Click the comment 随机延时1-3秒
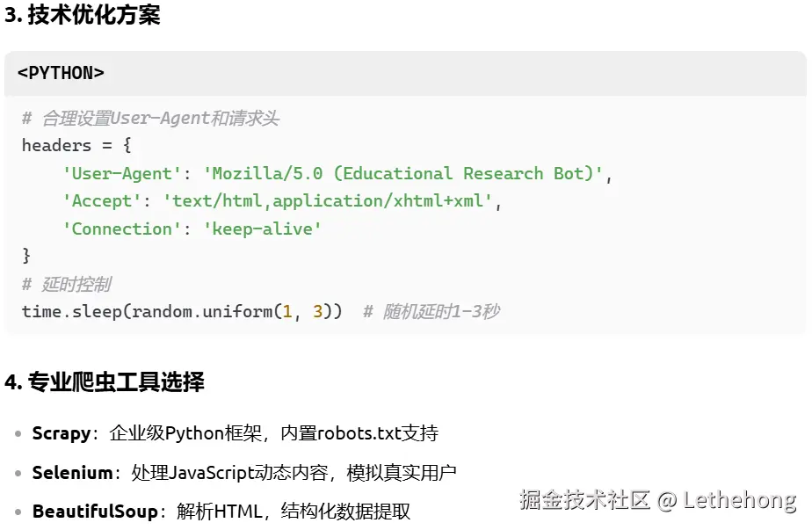The width and height of the screenshot is (812, 530). pyautogui.click(x=431, y=311)
